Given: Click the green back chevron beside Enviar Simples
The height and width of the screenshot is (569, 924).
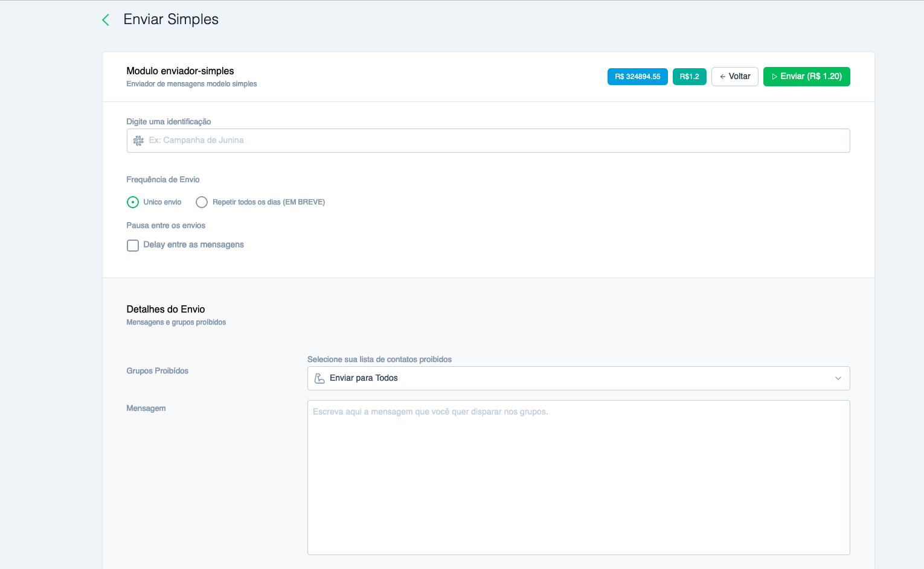Looking at the screenshot, I should click(x=106, y=20).
